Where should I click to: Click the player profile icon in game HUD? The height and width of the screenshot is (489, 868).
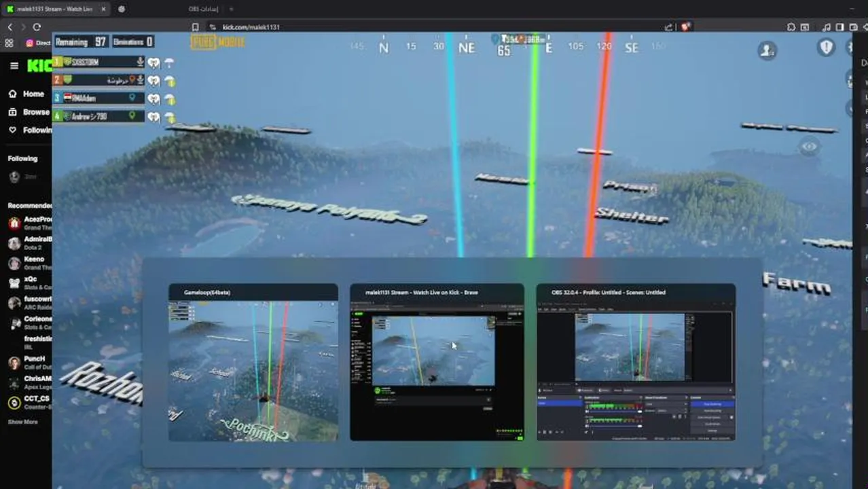[x=767, y=50]
